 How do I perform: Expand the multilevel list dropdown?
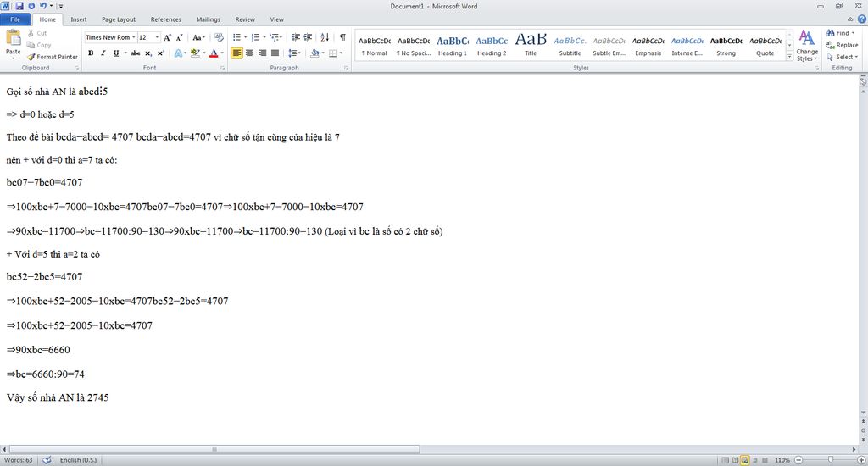point(281,37)
